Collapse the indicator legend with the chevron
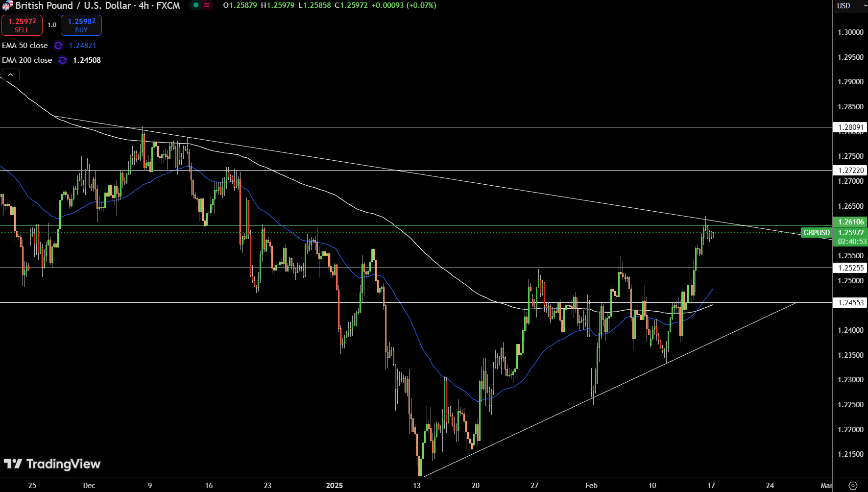The image size is (868, 492). 11,75
